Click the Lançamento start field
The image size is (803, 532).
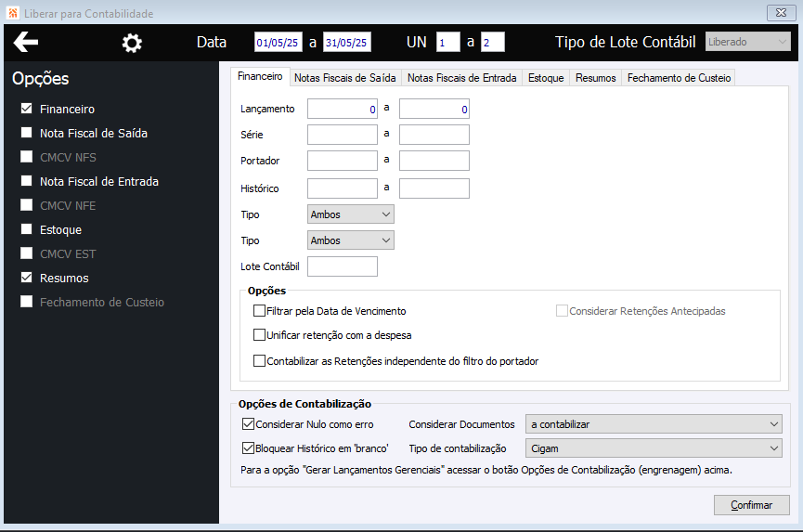point(343,109)
